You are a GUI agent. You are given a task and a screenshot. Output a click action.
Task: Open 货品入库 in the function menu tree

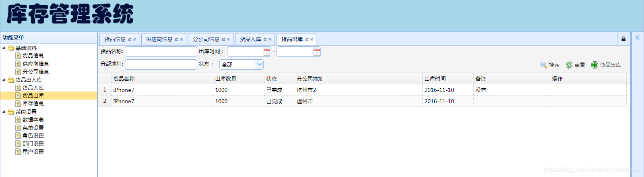(x=33, y=88)
